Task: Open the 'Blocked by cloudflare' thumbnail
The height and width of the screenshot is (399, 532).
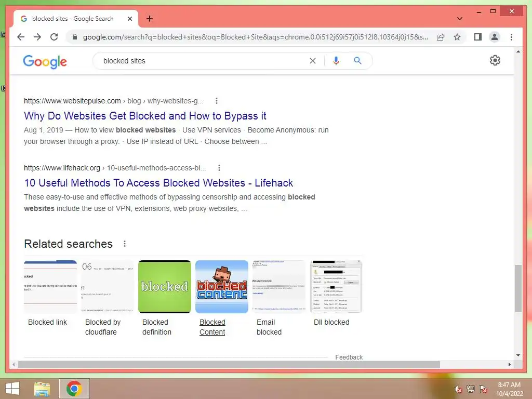Action: point(108,287)
